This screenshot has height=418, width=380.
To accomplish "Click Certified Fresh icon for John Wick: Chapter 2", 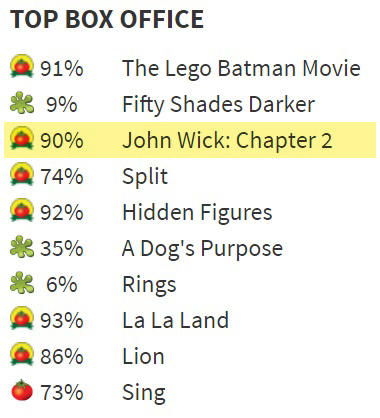I will tap(22, 138).
